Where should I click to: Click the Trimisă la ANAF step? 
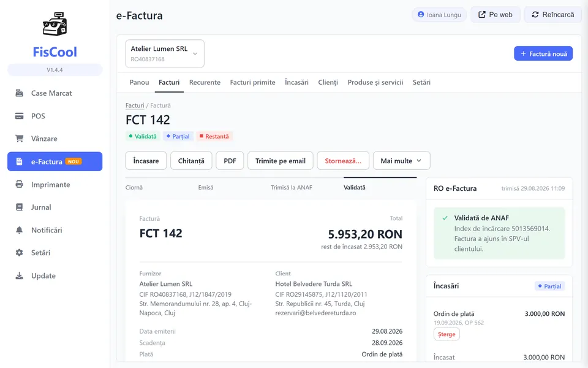[292, 188]
